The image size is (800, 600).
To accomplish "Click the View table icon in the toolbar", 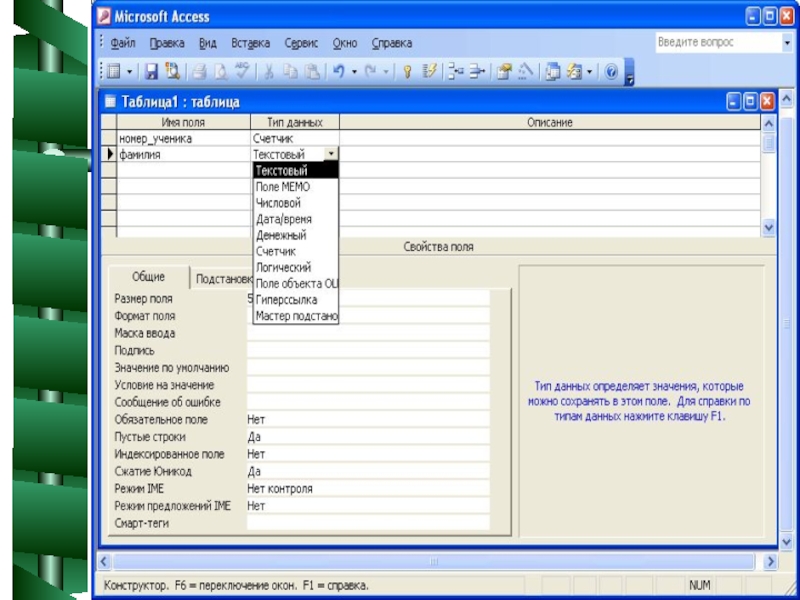I will [113, 71].
